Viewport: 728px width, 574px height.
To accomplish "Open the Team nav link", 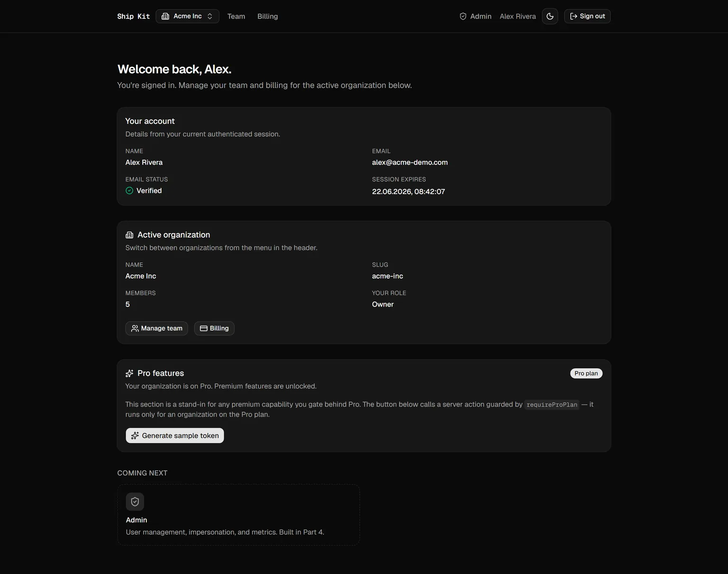I will [236, 16].
